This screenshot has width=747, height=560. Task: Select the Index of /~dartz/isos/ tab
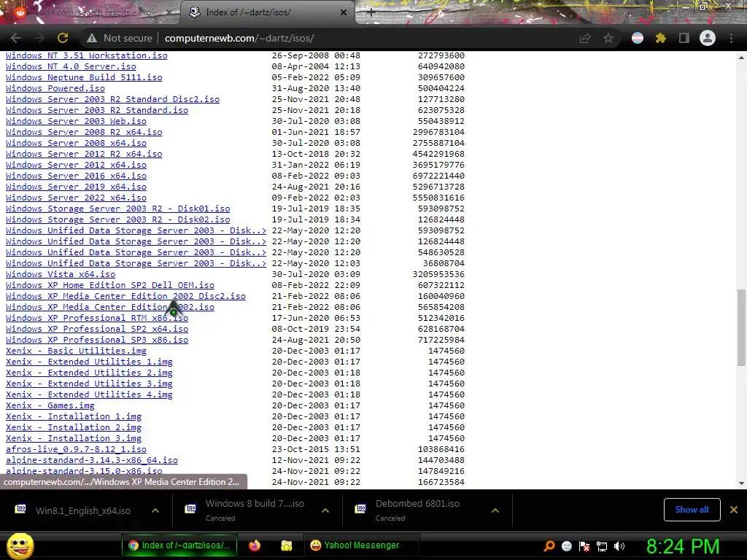[267, 12]
